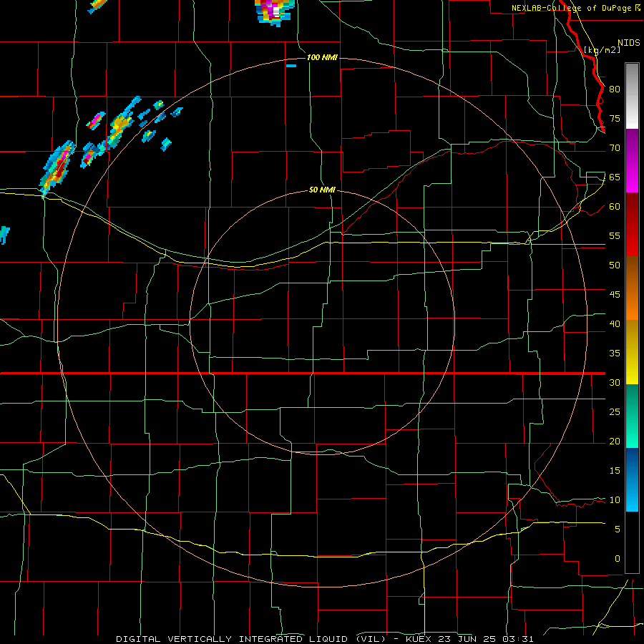Click the yellow segment of color bar

[632, 352]
